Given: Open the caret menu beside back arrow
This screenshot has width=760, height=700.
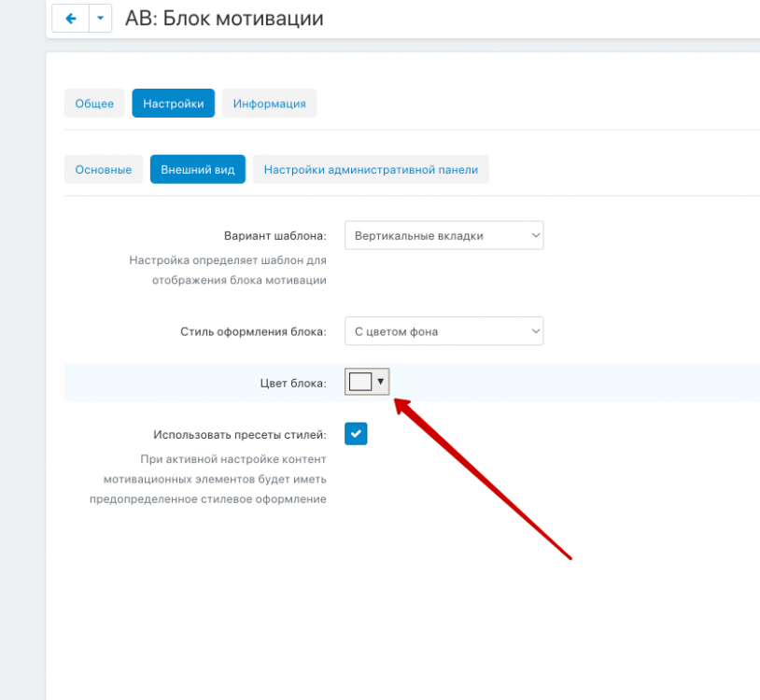Looking at the screenshot, I should (x=101, y=19).
